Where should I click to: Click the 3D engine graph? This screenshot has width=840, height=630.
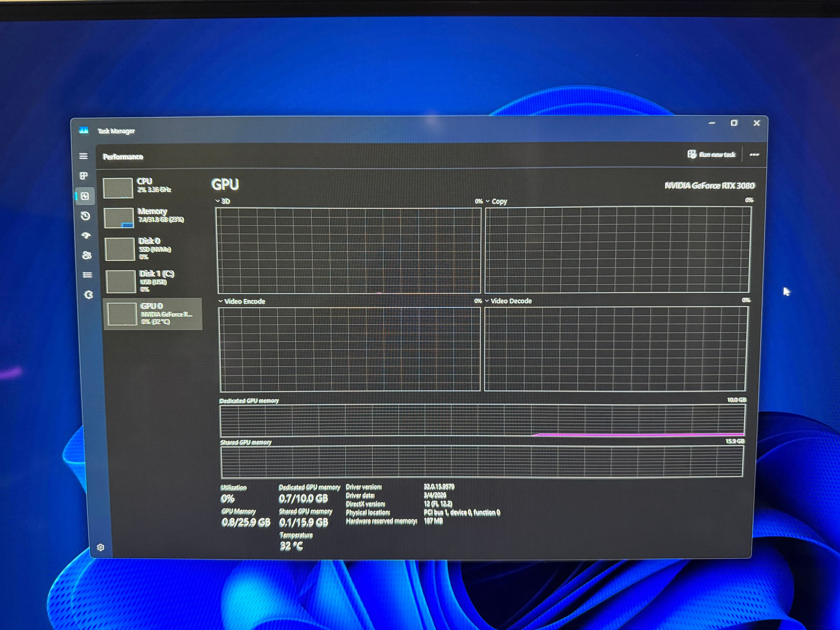pos(348,251)
